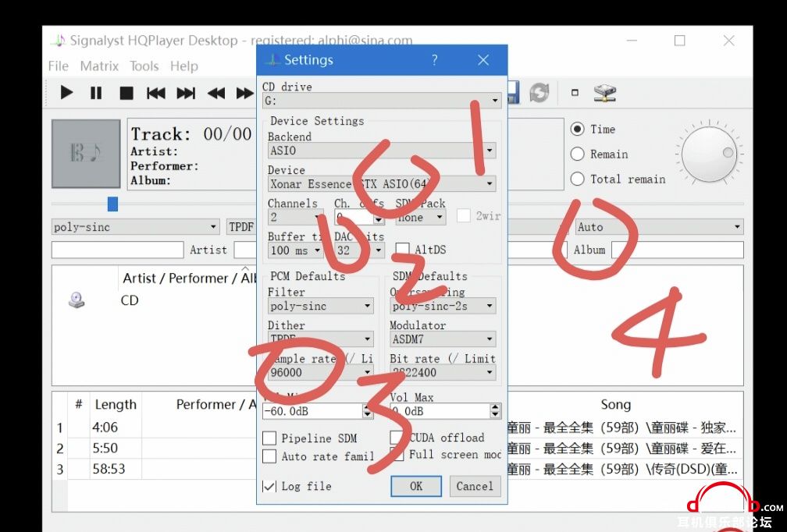Viewport: 787px width, 532px height.
Task: Open the Oversampling poly-sinc-2s dropdown
Action: click(443, 306)
